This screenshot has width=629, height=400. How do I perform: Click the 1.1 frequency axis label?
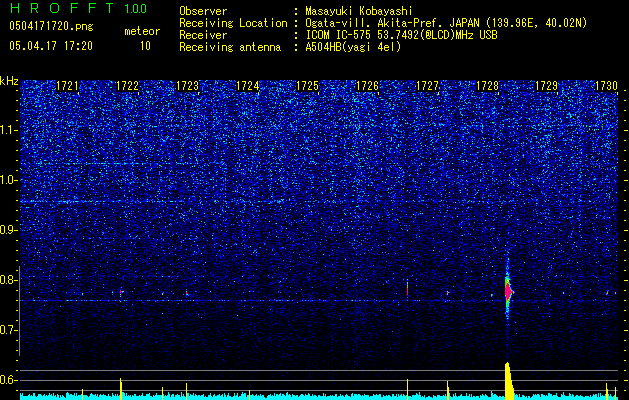click(x=8, y=130)
